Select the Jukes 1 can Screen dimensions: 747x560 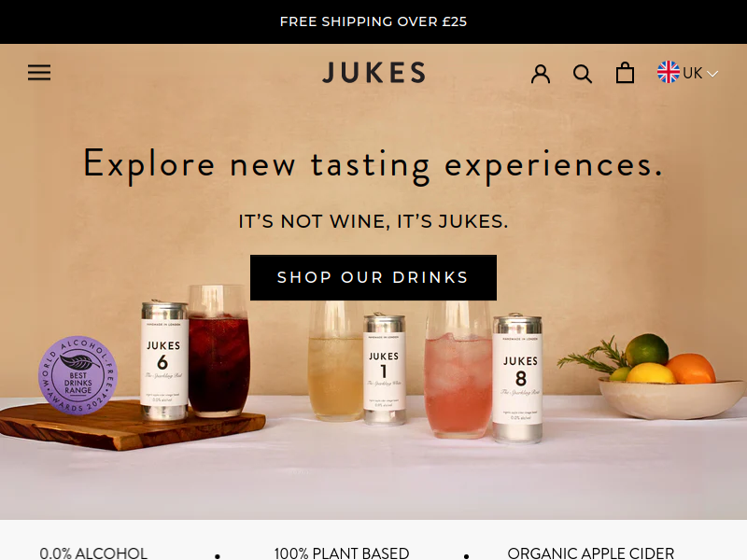click(384, 369)
